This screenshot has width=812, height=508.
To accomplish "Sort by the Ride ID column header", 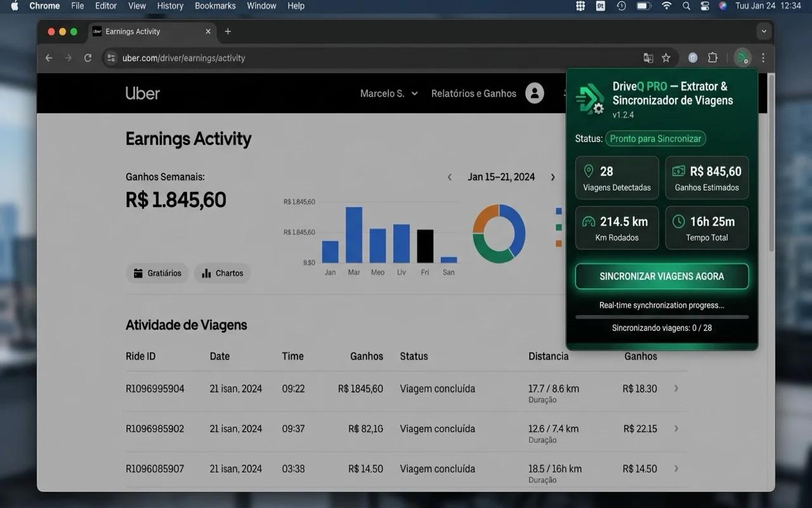I will (141, 356).
